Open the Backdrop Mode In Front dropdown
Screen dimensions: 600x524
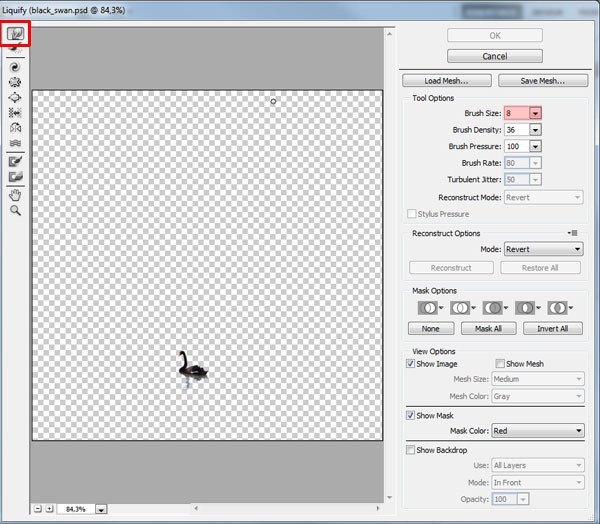click(538, 483)
